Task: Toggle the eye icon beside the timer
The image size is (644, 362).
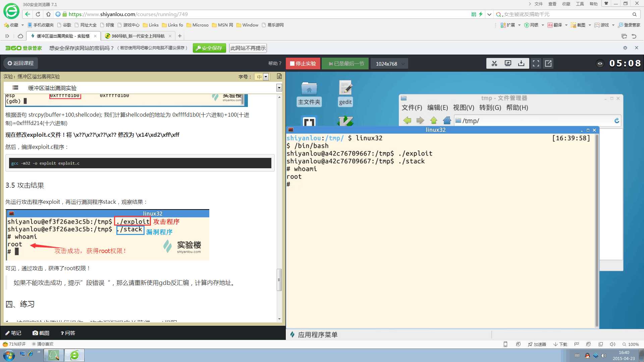Action: point(600,63)
